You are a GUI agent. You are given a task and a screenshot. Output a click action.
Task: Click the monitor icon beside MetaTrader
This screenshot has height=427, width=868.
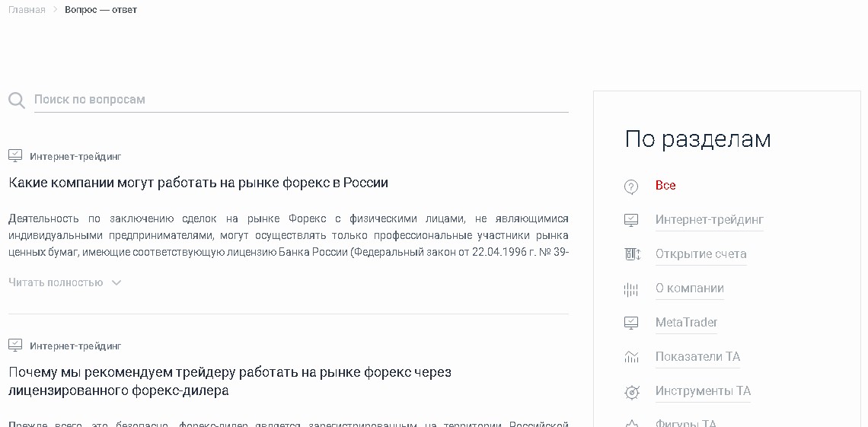(631, 323)
